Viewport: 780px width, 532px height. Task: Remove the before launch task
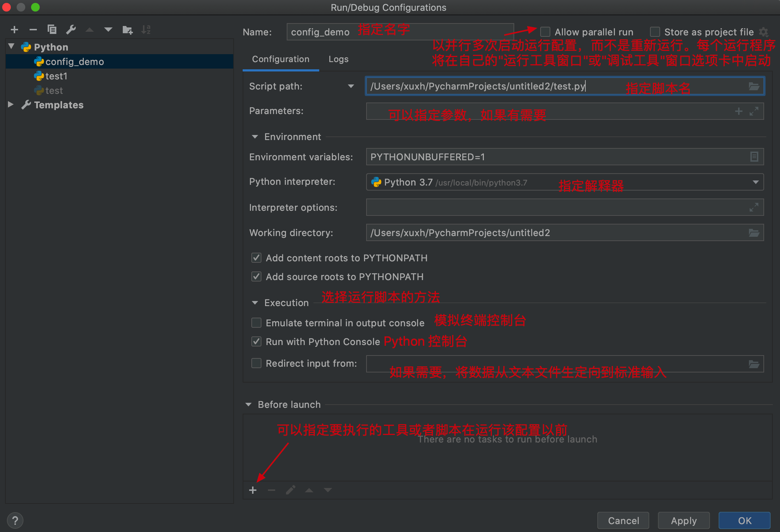(x=272, y=490)
